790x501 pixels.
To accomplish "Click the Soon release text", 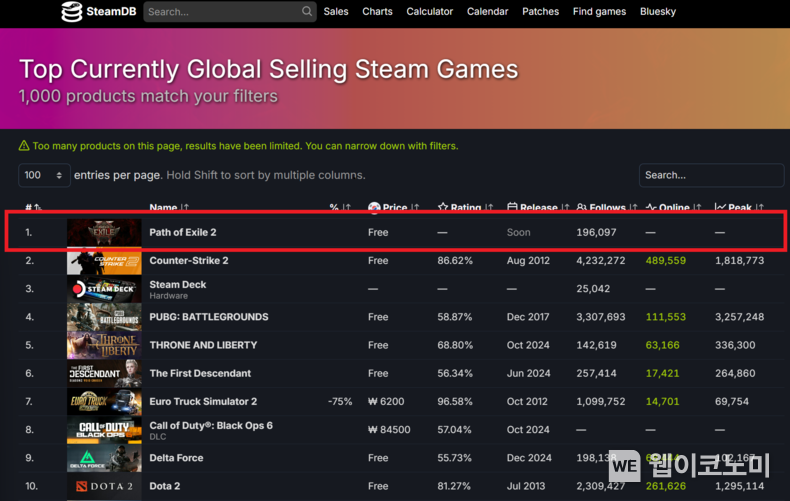I will click(x=518, y=232).
